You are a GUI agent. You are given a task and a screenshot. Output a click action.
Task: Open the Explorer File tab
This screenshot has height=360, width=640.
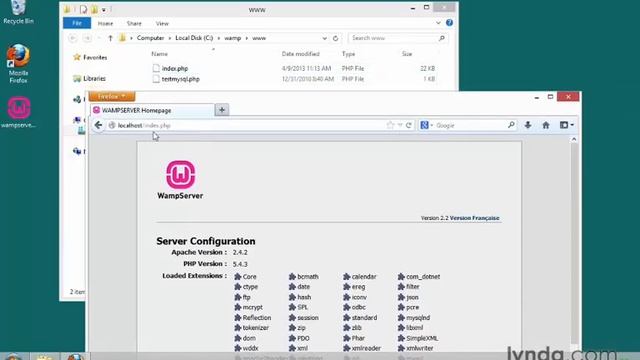77,23
